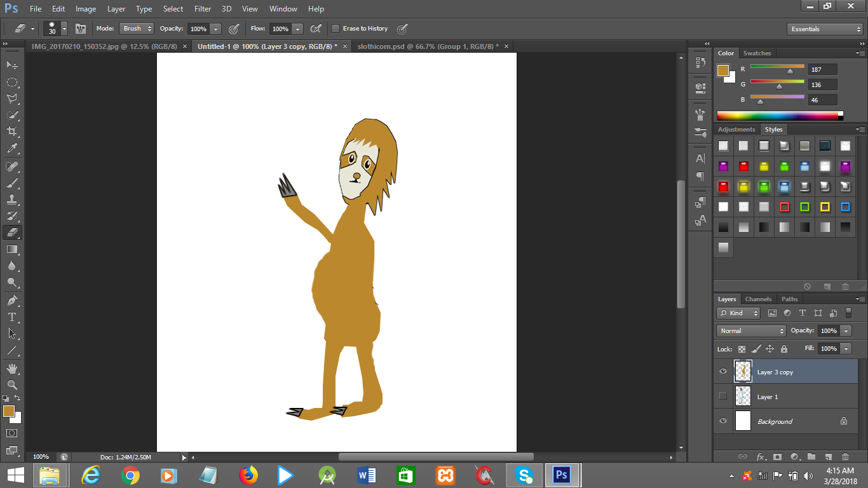
Task: Change screen mode from toolbox
Action: (x=12, y=450)
